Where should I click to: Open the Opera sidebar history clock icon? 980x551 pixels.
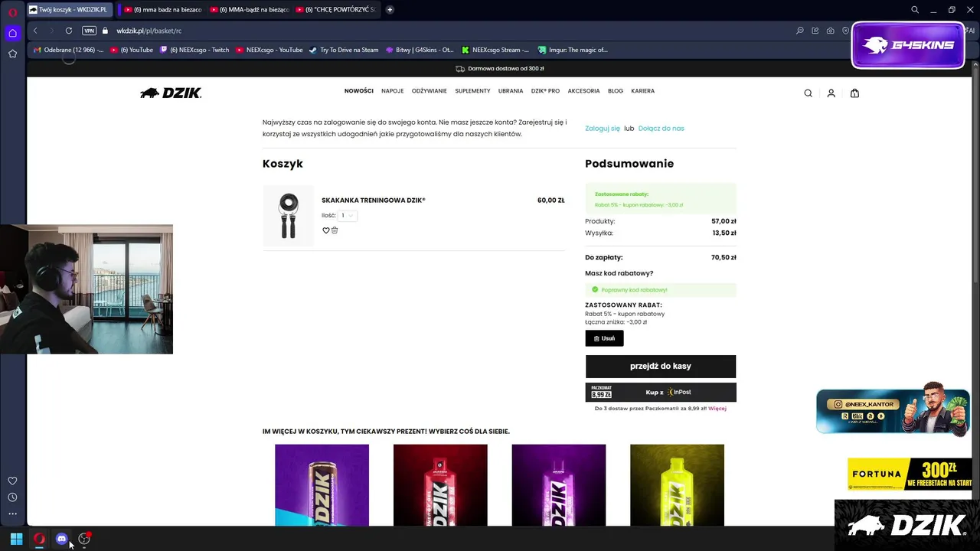click(x=12, y=497)
